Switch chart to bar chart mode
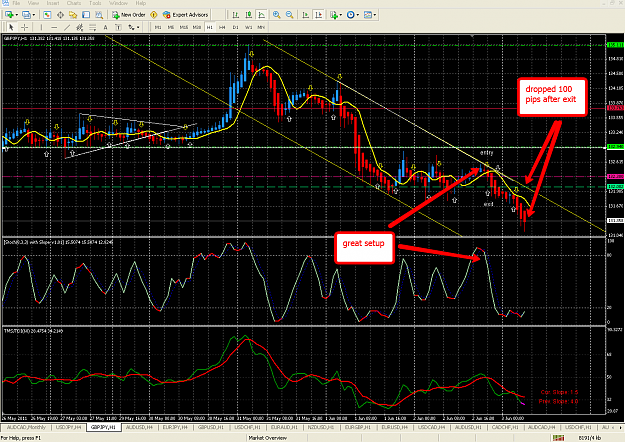Viewport: 625px width, 442px height. click(x=236, y=15)
